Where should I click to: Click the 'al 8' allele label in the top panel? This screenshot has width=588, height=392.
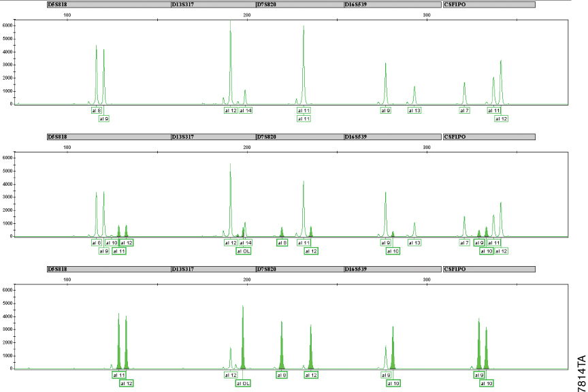[x=95, y=110]
